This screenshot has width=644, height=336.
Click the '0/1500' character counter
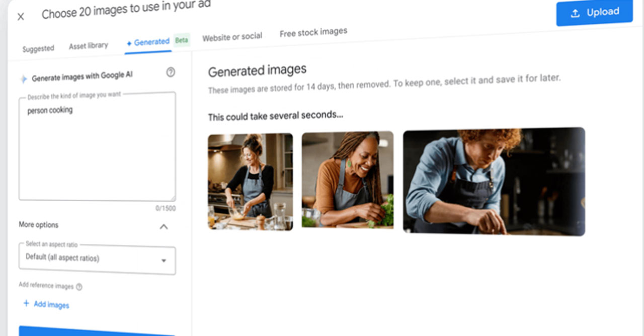click(x=166, y=208)
